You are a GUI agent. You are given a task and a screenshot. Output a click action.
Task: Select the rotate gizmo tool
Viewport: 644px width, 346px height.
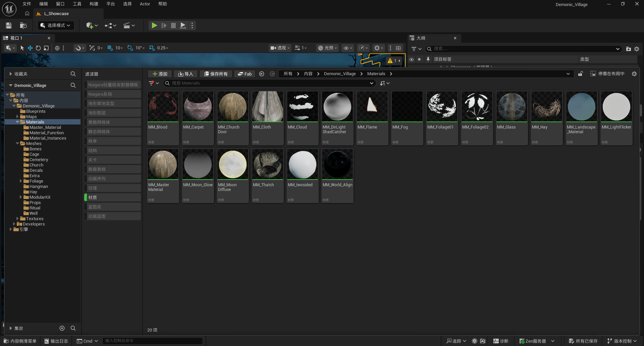(38, 48)
